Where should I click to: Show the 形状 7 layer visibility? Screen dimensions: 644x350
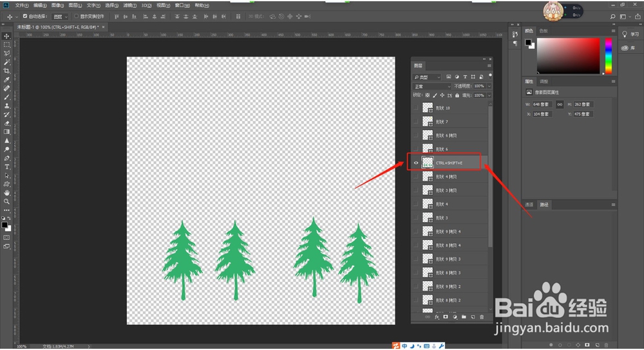[416, 122]
